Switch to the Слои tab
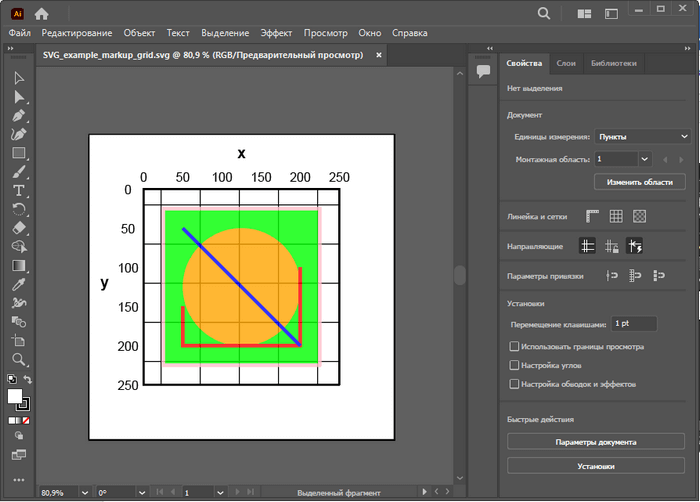 point(566,63)
